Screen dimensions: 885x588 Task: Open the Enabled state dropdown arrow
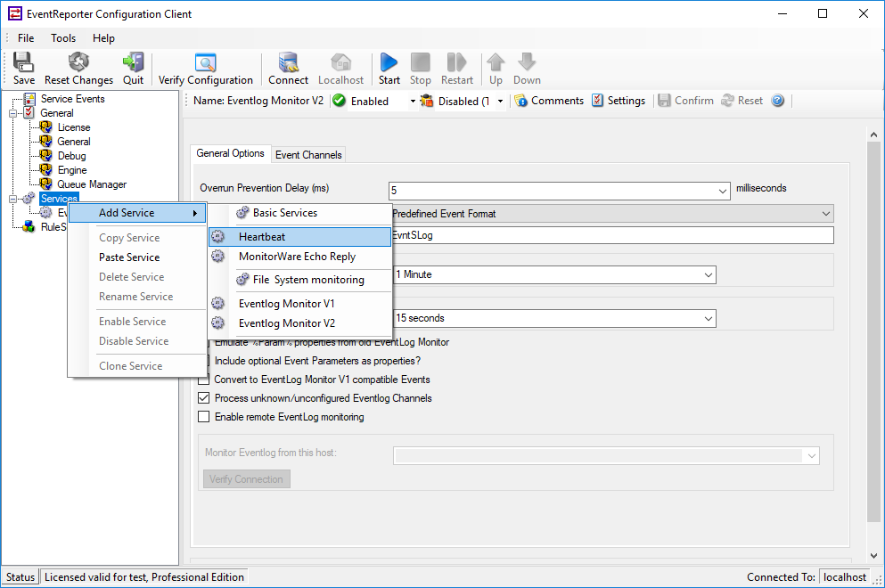[x=413, y=101]
